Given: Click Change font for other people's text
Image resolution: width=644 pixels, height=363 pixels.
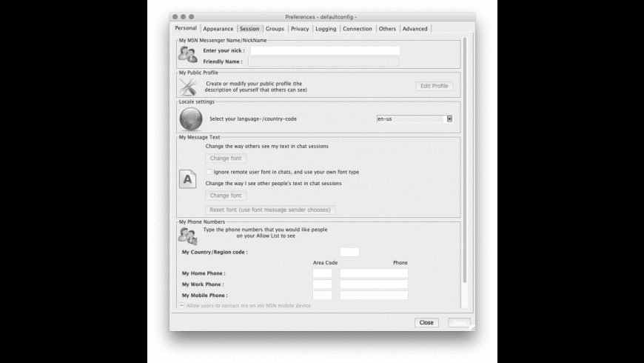Looking at the screenshot, I should [x=226, y=196].
